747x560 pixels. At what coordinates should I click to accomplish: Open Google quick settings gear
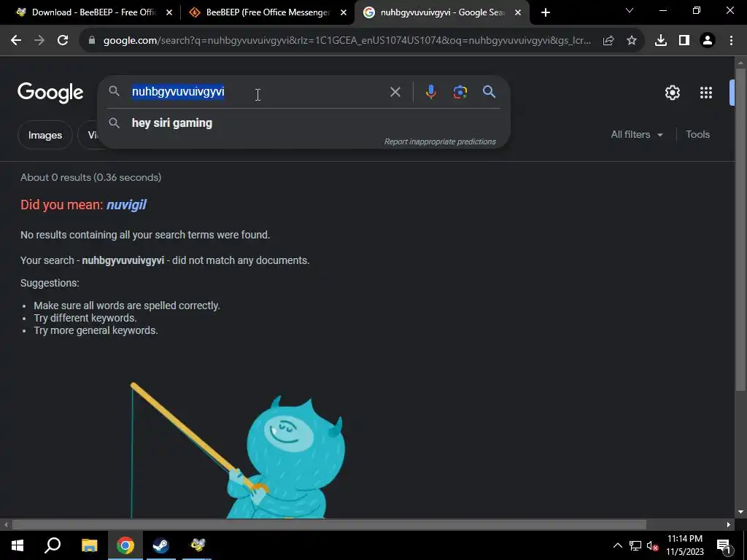672,93
